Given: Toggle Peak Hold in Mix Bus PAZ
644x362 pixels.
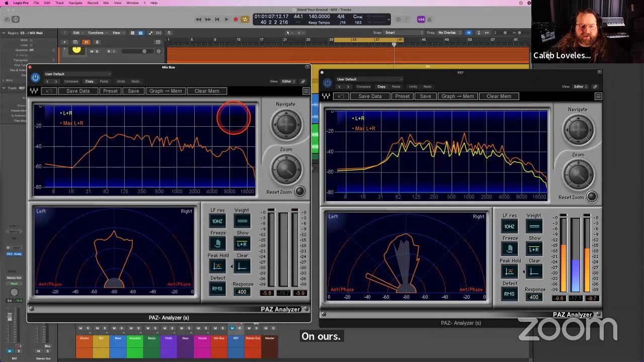Looking at the screenshot, I should point(217,266).
